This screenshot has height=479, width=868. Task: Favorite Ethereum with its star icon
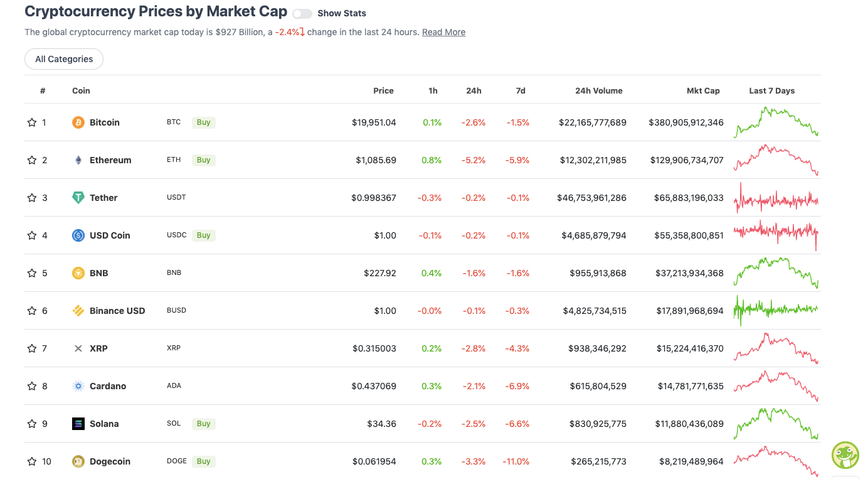click(x=32, y=160)
